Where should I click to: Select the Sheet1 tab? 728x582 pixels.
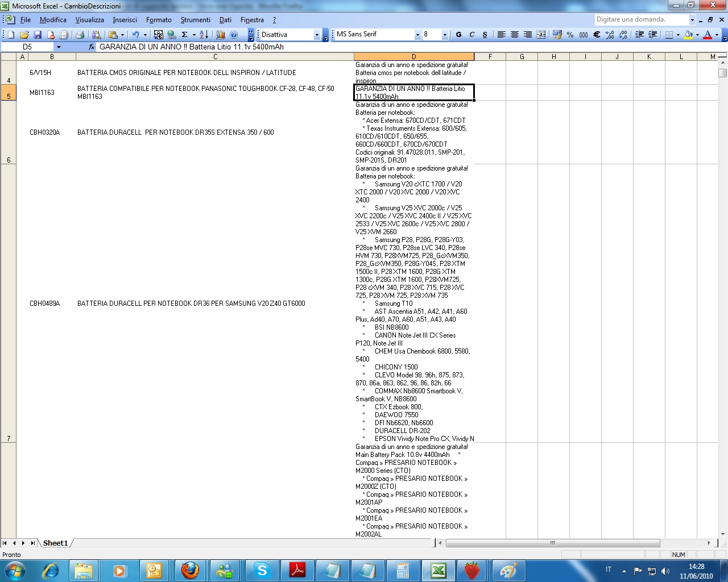click(55, 543)
